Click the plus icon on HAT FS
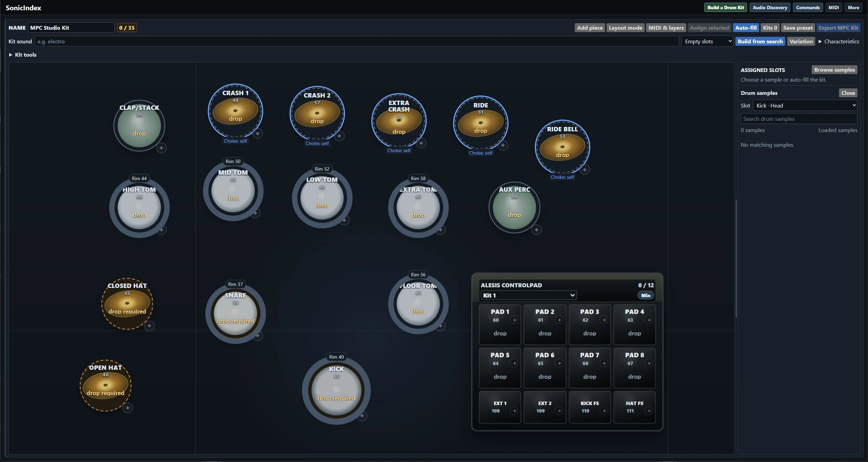Image resolution: width=868 pixels, height=462 pixels. pyautogui.click(x=649, y=411)
